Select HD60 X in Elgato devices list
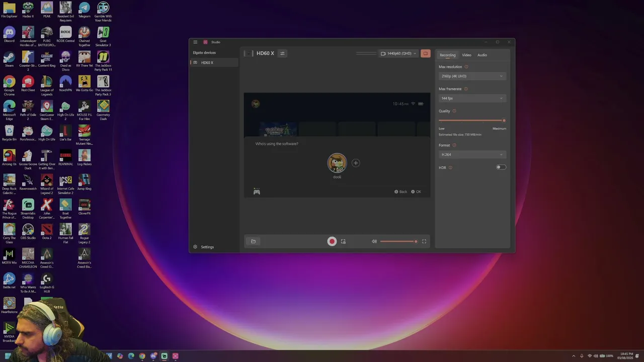The height and width of the screenshot is (362, 644). click(214, 62)
